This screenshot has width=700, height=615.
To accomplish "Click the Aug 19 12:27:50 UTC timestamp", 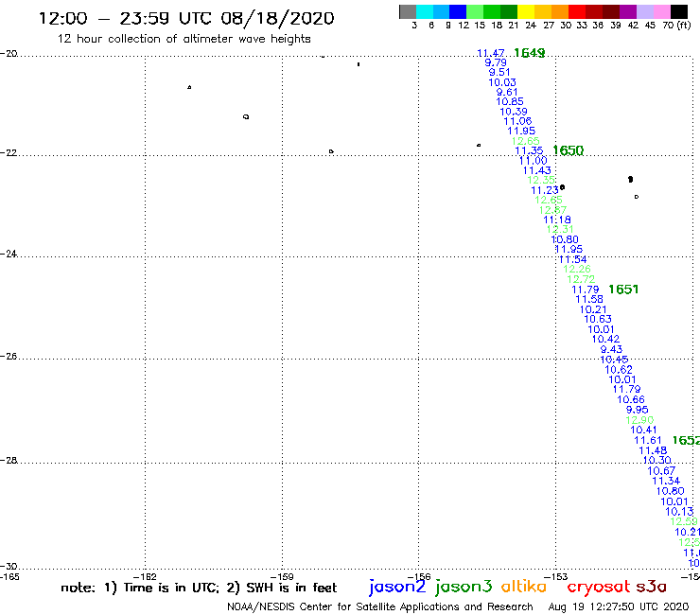I will pos(619,606).
